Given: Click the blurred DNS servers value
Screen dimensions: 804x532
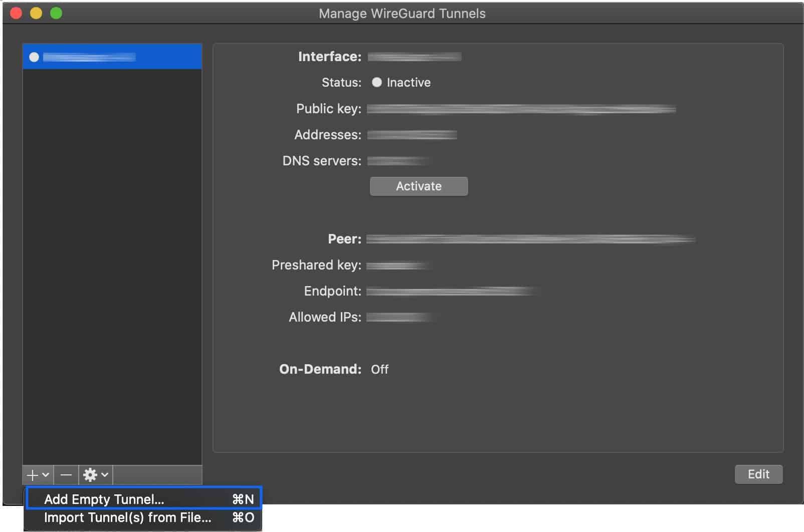Looking at the screenshot, I should [x=398, y=161].
